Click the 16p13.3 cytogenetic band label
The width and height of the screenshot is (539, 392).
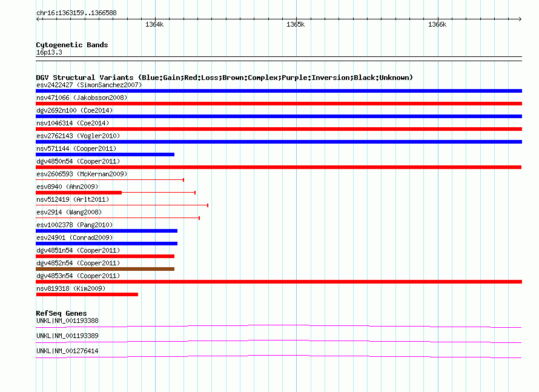49,52
